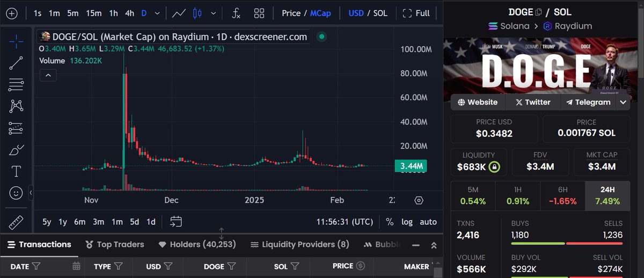Filter transactions by TYPE funnel icon
This screenshot has width=644, height=278.
pos(119,266)
